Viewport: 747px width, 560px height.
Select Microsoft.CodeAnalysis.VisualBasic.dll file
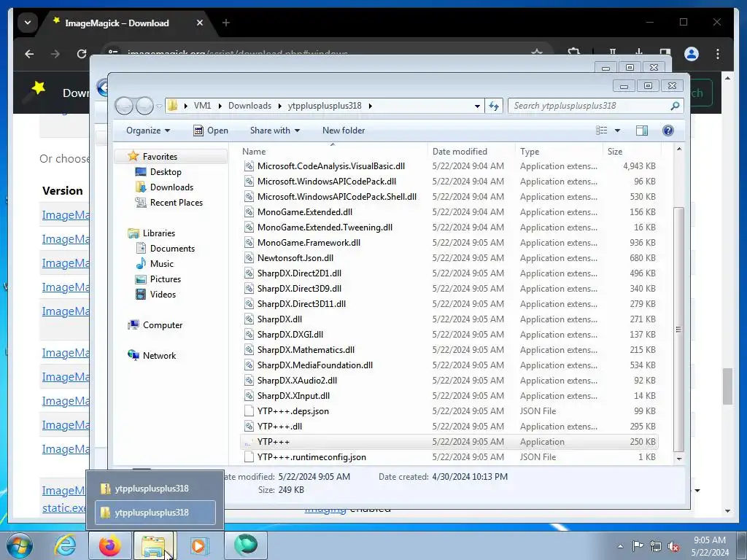point(331,166)
